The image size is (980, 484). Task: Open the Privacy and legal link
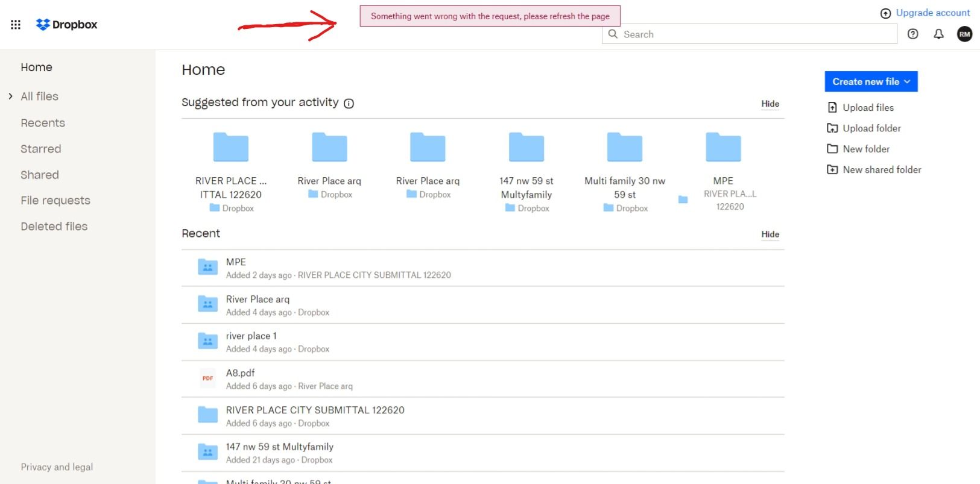(x=57, y=467)
